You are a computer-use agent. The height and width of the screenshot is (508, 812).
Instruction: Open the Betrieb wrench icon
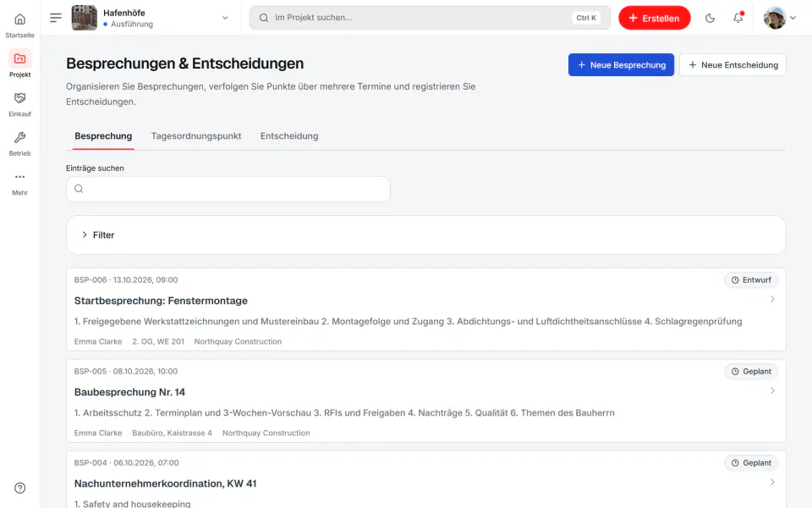coord(19,137)
